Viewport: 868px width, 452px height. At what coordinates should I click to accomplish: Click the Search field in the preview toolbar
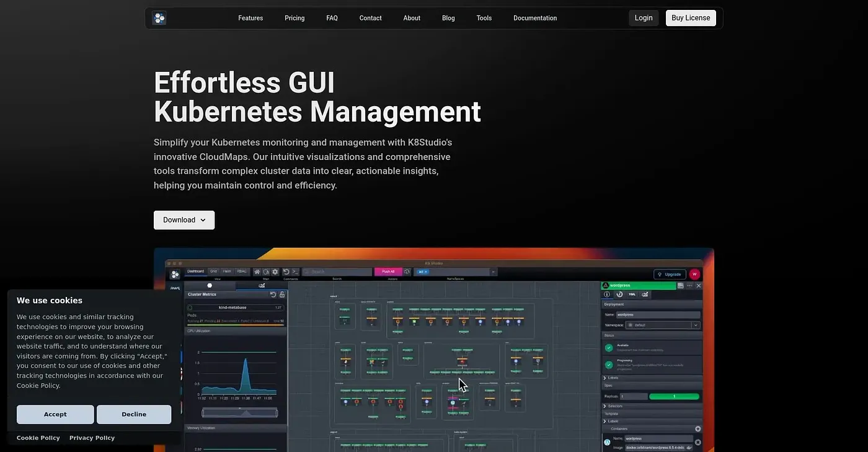point(337,272)
